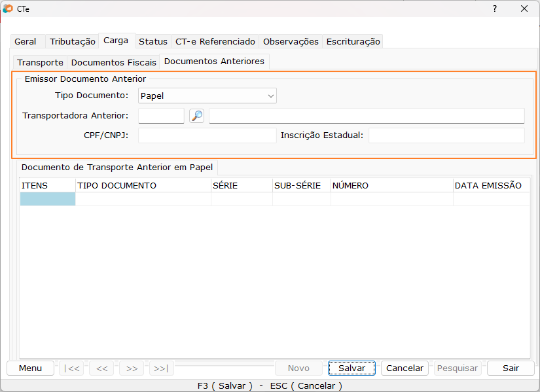Open the Escrituração tab
Viewport: 540px width, 392px height.
pyautogui.click(x=353, y=41)
